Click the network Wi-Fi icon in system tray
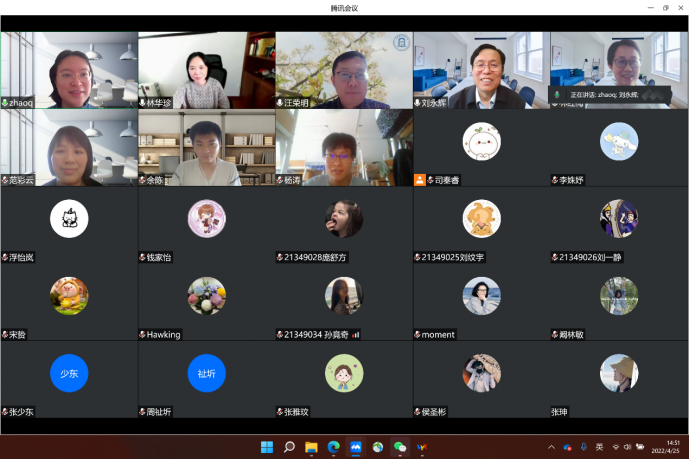The height and width of the screenshot is (460, 689). coord(616,447)
